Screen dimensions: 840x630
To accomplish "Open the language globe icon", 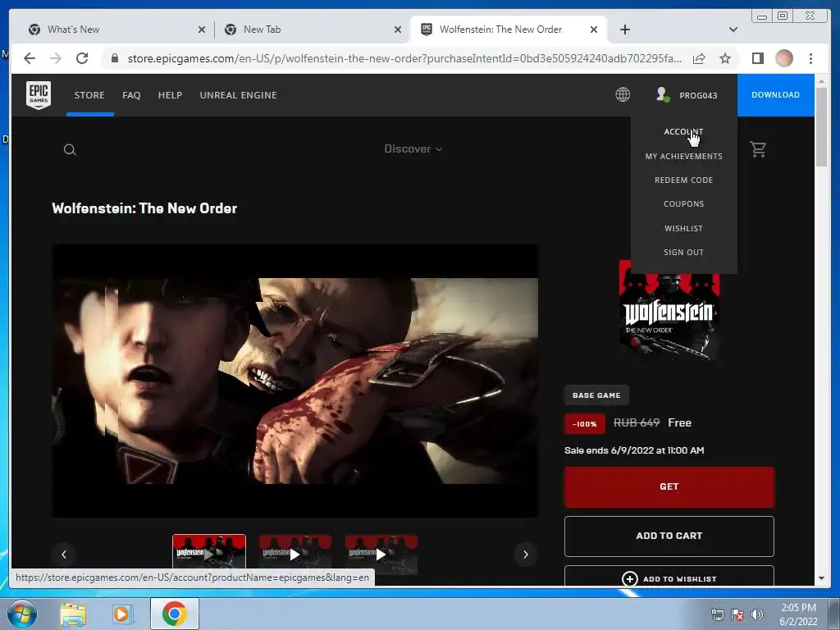I will point(623,95).
